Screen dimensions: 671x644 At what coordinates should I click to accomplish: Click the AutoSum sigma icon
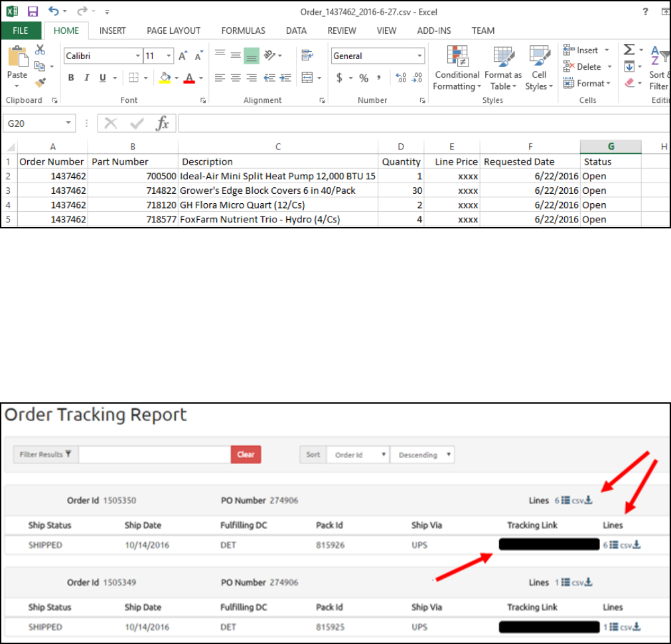[629, 50]
